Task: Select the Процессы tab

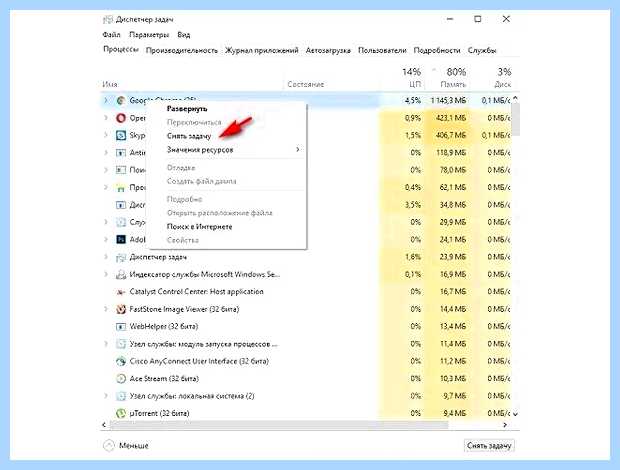Action: [121, 49]
